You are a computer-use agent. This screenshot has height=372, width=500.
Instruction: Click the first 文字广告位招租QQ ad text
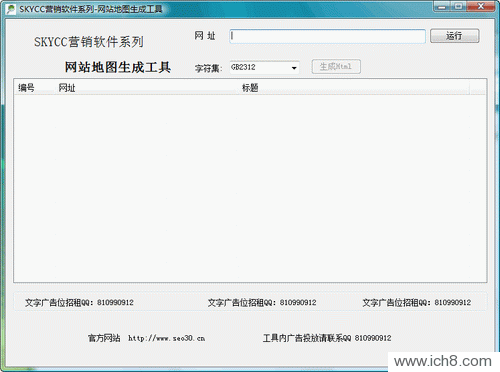[79, 302]
